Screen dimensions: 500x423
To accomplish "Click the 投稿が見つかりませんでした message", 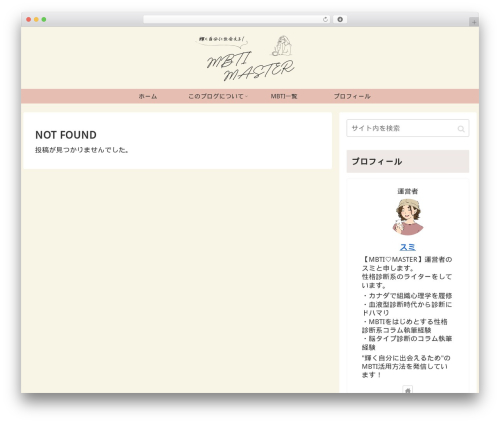I will [82, 150].
